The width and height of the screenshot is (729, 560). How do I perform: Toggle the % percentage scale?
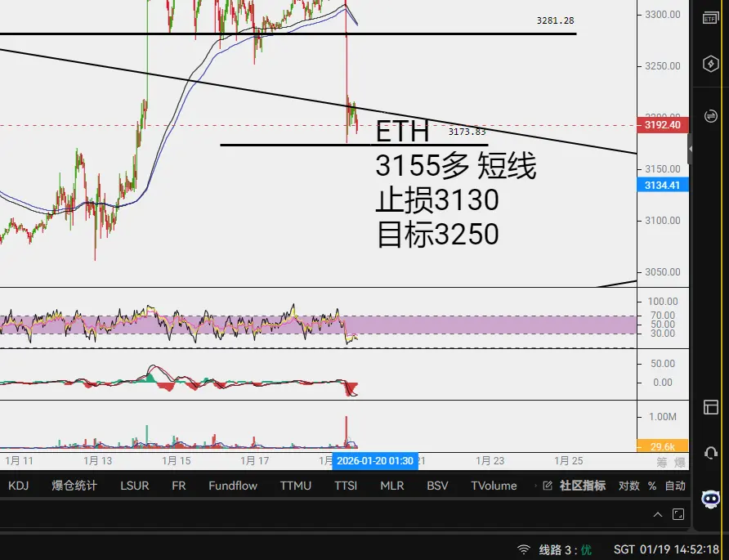click(x=652, y=486)
